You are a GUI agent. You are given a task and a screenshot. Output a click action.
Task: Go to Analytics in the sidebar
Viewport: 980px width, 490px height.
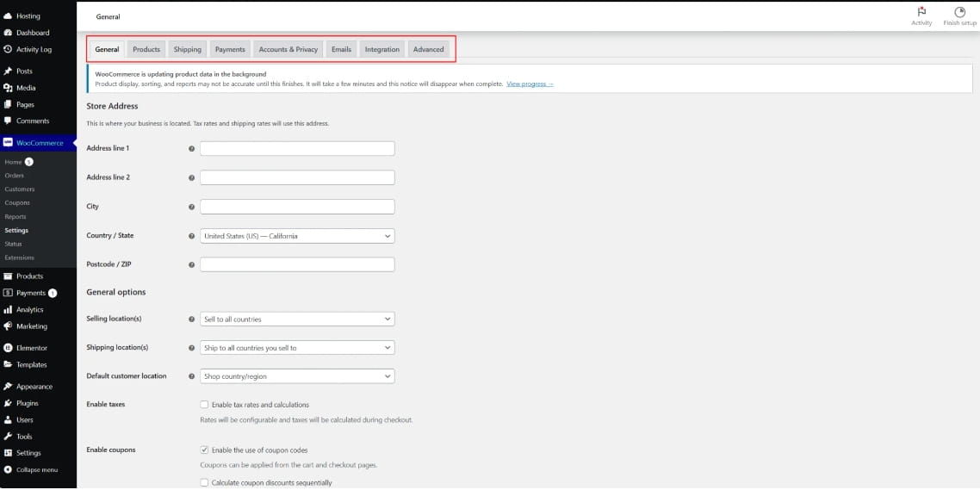[29, 309]
